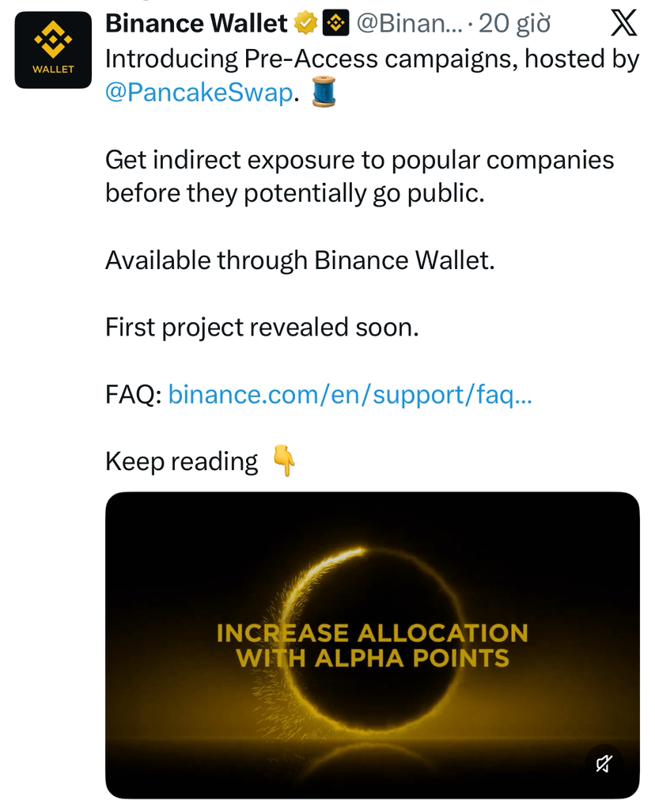
Task: Click 'Available through Binance Wallet' line
Action: coord(300,260)
